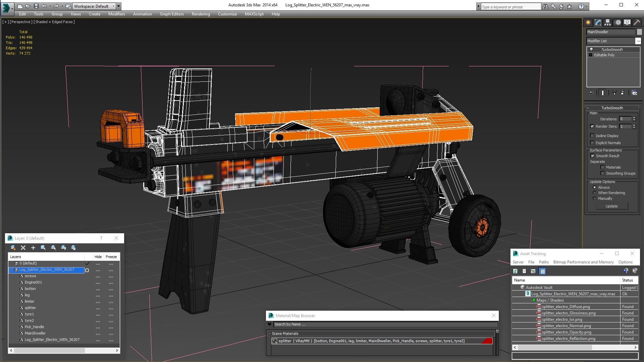Image resolution: width=644 pixels, height=362 pixels.
Task: Enable the Isoline Display checkbox
Action: tap(592, 136)
